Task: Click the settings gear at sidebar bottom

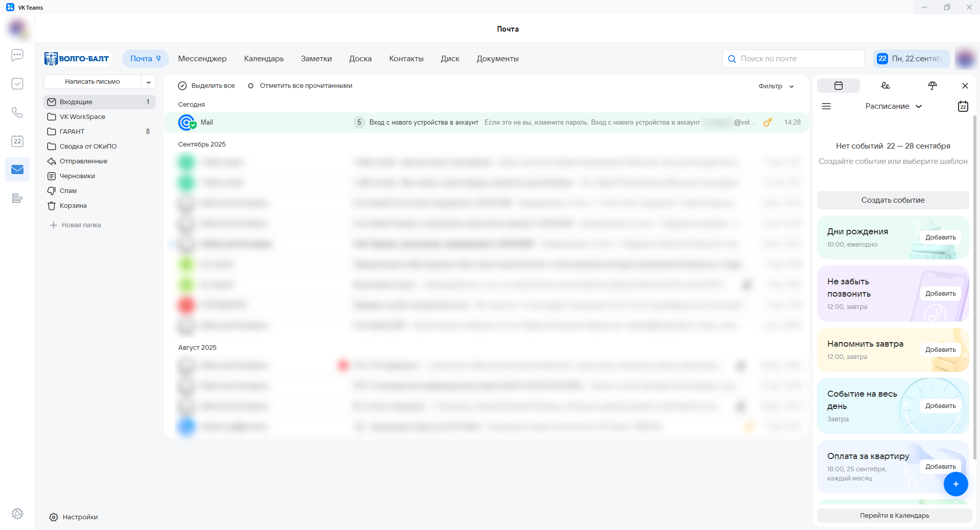Action: (17, 514)
